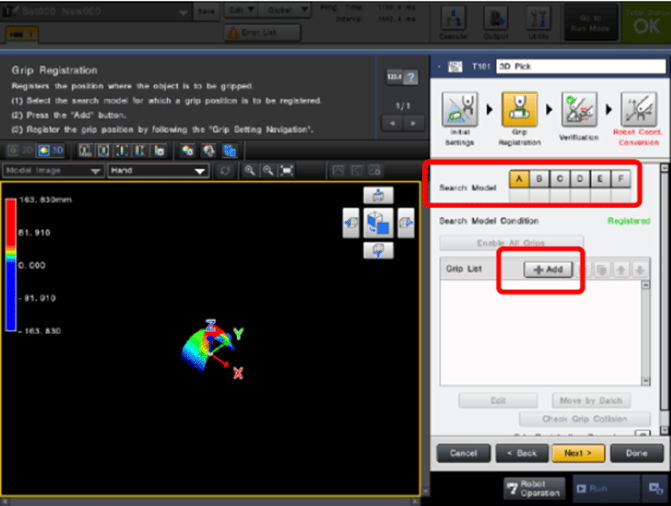Image resolution: width=671 pixels, height=506 pixels.
Task: Rotate the view upward with the top cube arrow
Action: point(378,195)
